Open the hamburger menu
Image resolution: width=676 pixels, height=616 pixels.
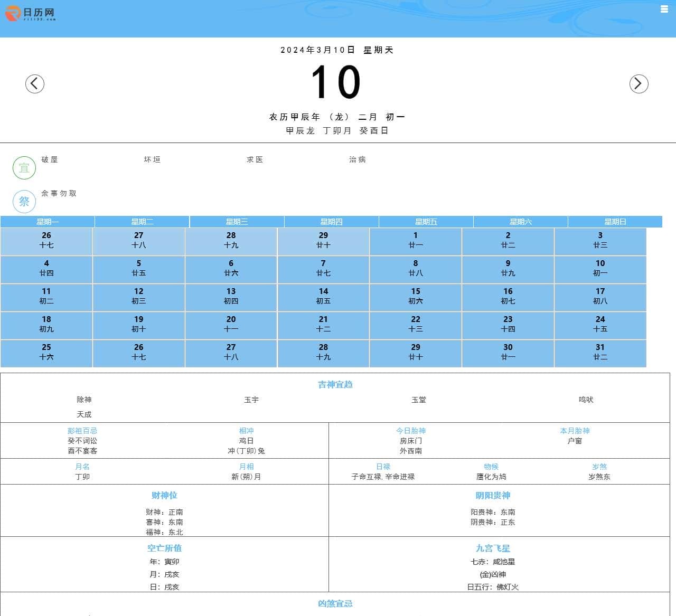[664, 8]
